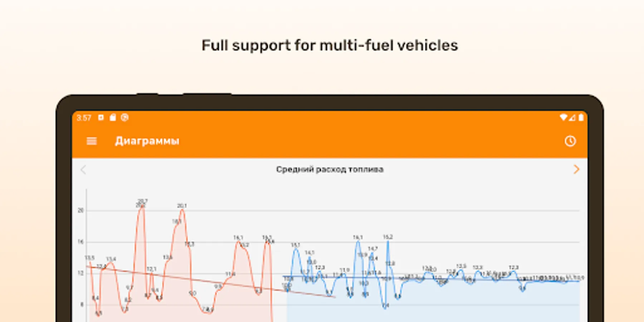Tap the 3:57 clock in status bar
This screenshot has height=322, width=644.
[x=84, y=118]
